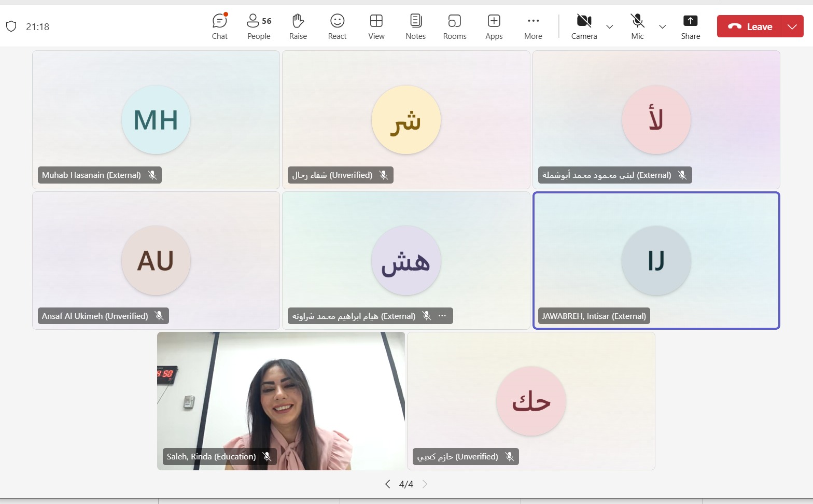The height and width of the screenshot is (504, 813).
Task: Click Muhab Hasanain muted mic icon
Action: click(x=152, y=175)
